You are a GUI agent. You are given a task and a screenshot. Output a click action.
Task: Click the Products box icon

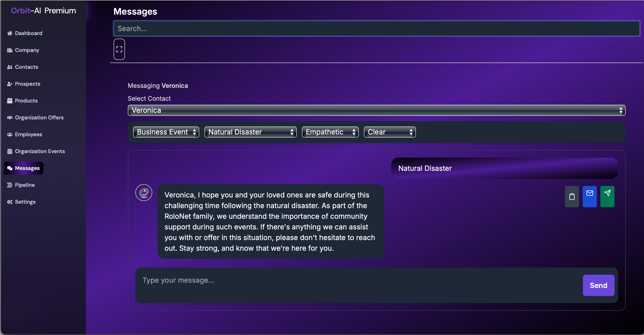click(x=10, y=101)
